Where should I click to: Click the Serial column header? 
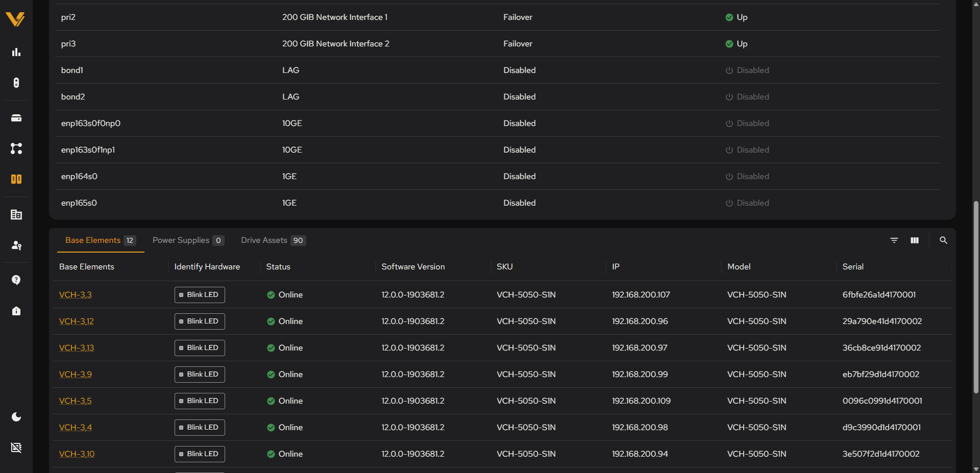(x=853, y=267)
